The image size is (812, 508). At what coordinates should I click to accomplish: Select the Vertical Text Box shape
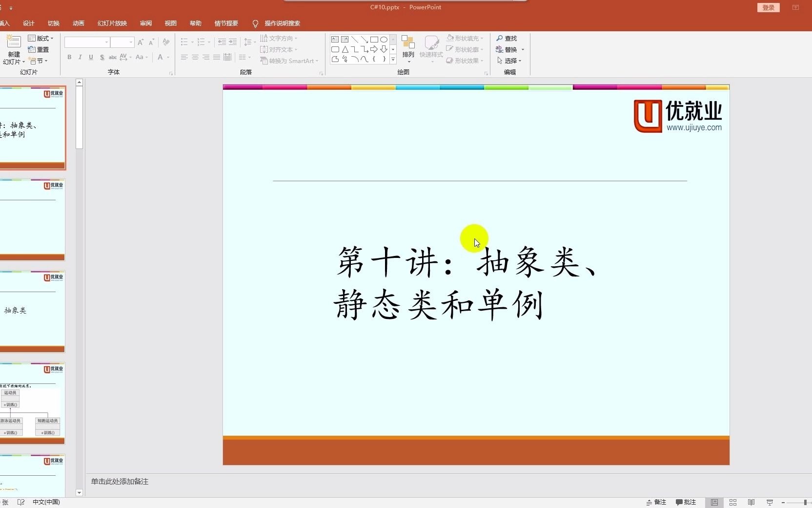click(345, 40)
